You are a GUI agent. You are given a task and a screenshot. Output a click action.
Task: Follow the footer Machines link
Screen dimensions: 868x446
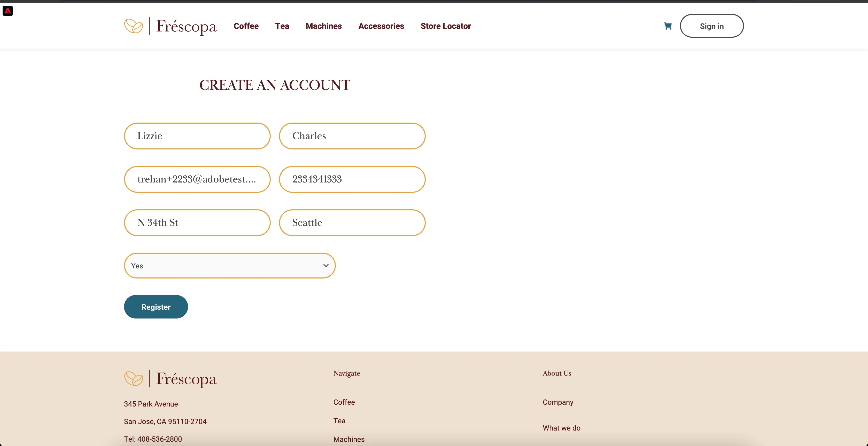tap(349, 439)
